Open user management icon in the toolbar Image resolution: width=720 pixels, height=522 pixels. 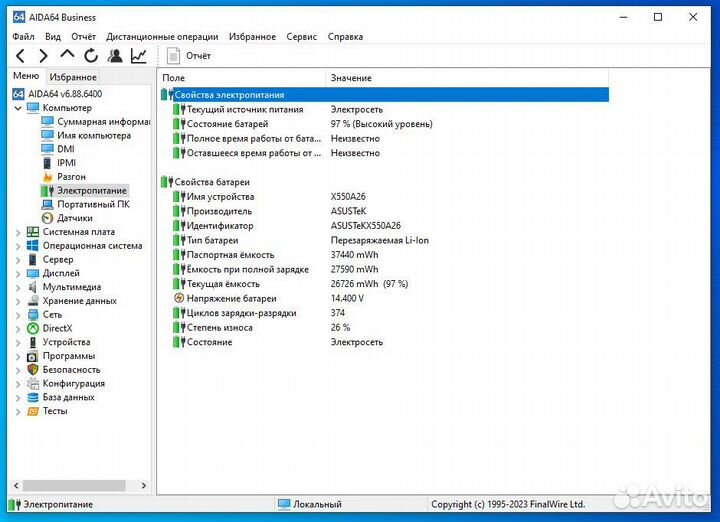(115, 56)
